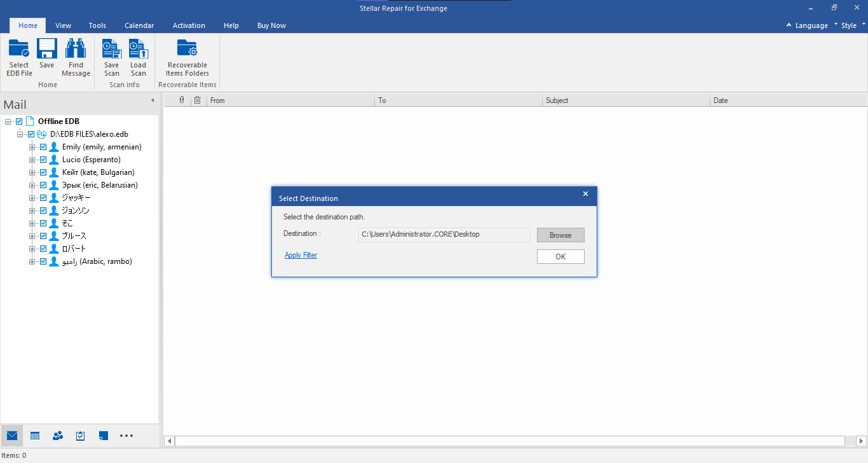Open the Calendar ribbon tab
The image size is (868, 463).
139,25
